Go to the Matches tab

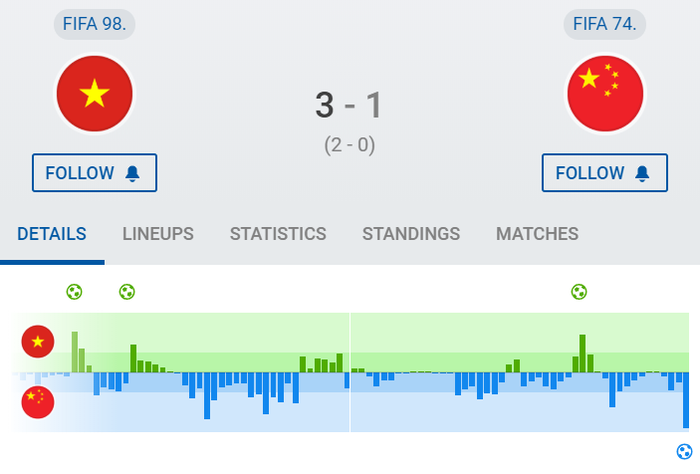coord(537,234)
